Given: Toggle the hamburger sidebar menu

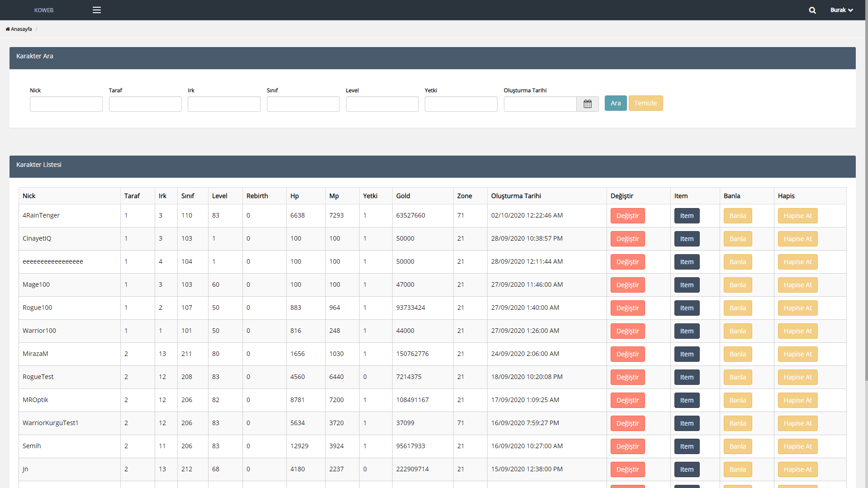Looking at the screenshot, I should coord(97,10).
